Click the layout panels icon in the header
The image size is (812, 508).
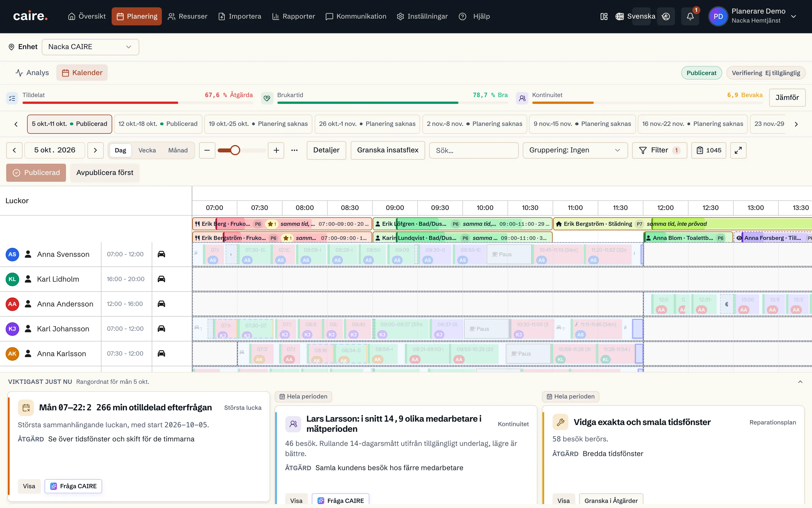click(604, 16)
